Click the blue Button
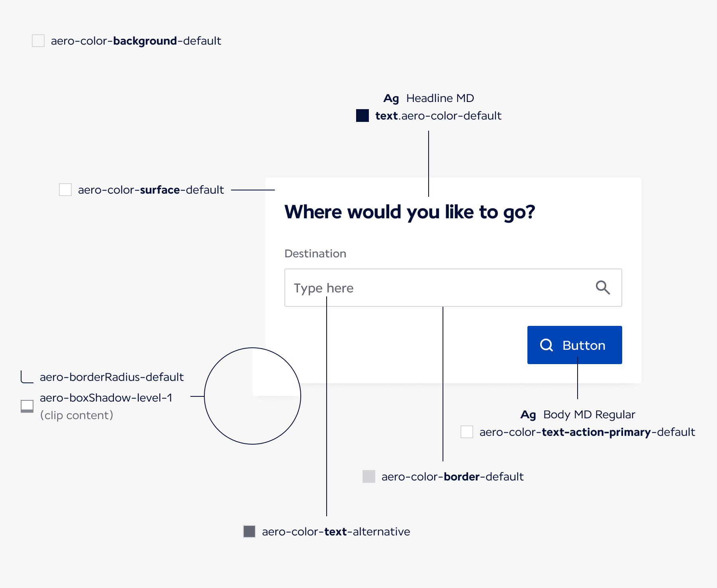The width and height of the screenshot is (717, 588). (x=575, y=345)
